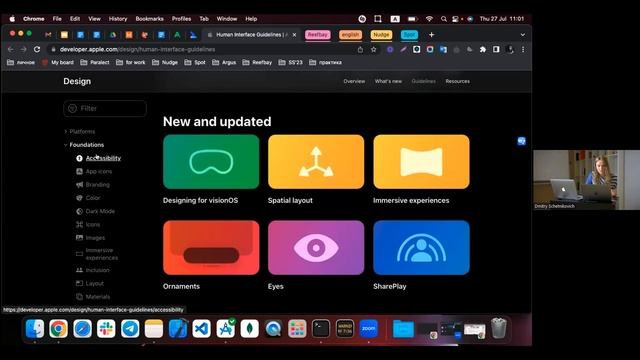Focus the Filter search field
The width and height of the screenshot is (640, 360).
(105, 109)
